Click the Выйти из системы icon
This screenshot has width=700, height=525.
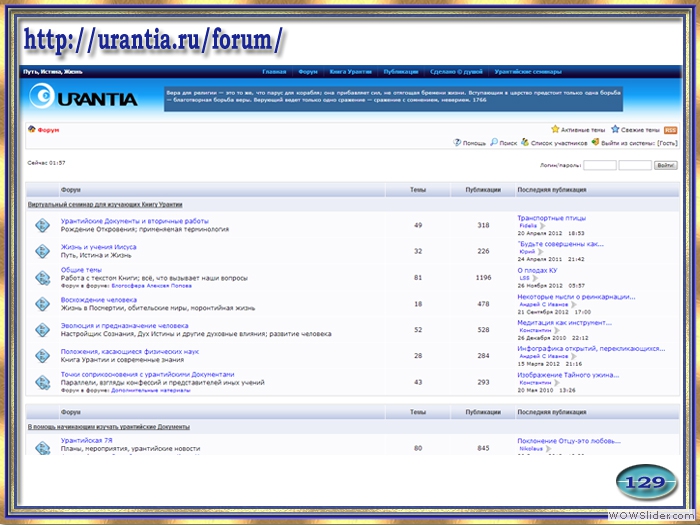coord(595,142)
